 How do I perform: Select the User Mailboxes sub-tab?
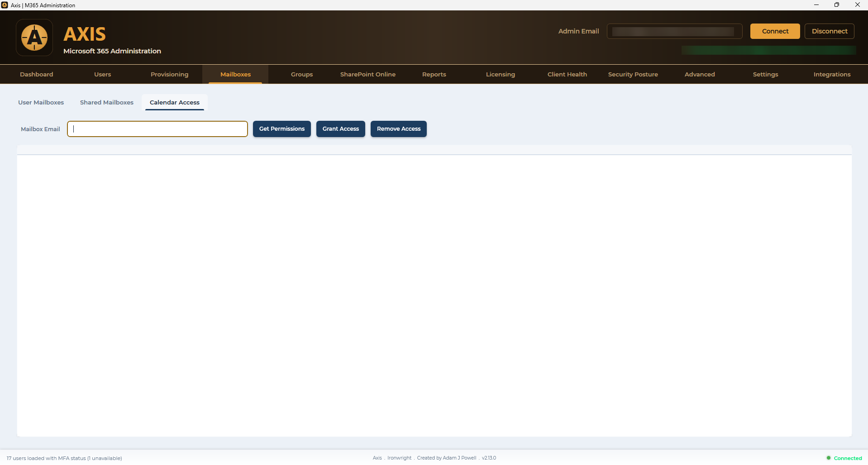[x=41, y=102]
